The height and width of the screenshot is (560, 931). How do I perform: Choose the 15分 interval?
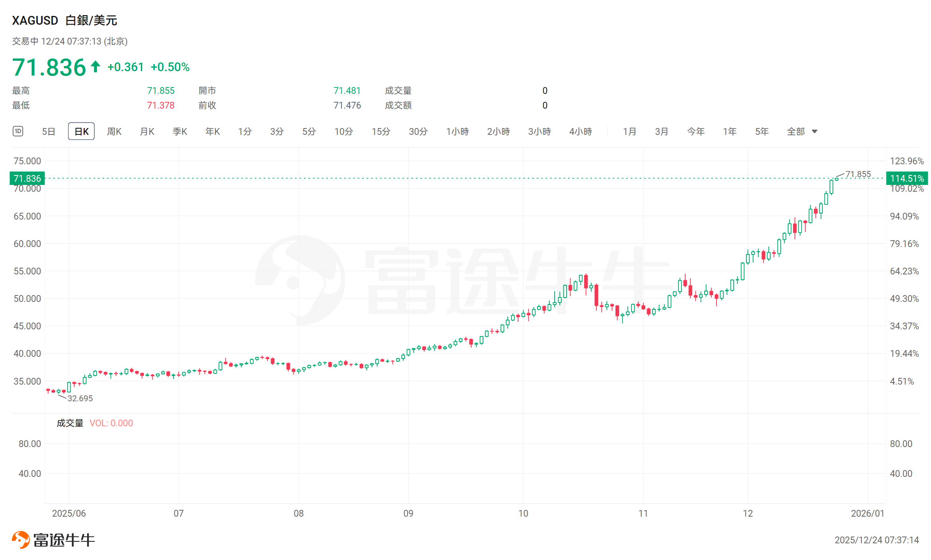click(381, 131)
